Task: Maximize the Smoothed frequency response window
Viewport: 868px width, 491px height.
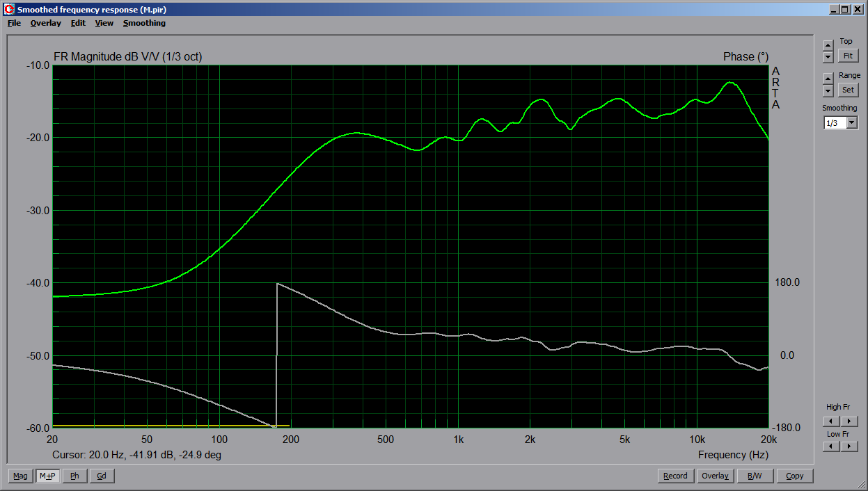Action: tap(845, 10)
